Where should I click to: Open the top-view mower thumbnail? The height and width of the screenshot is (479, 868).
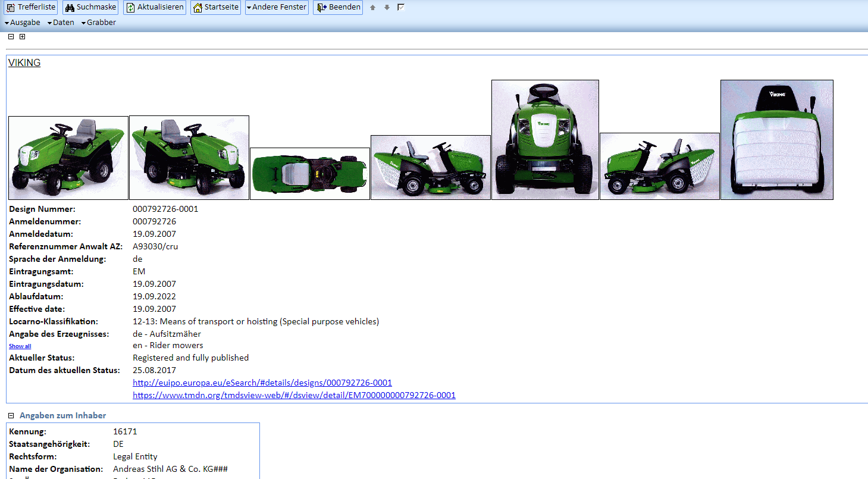pyautogui.click(x=310, y=174)
